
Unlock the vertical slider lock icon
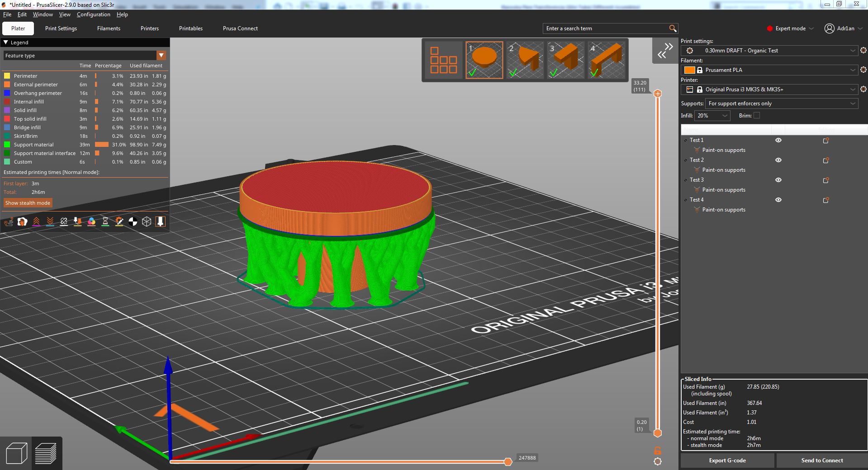pos(658,451)
